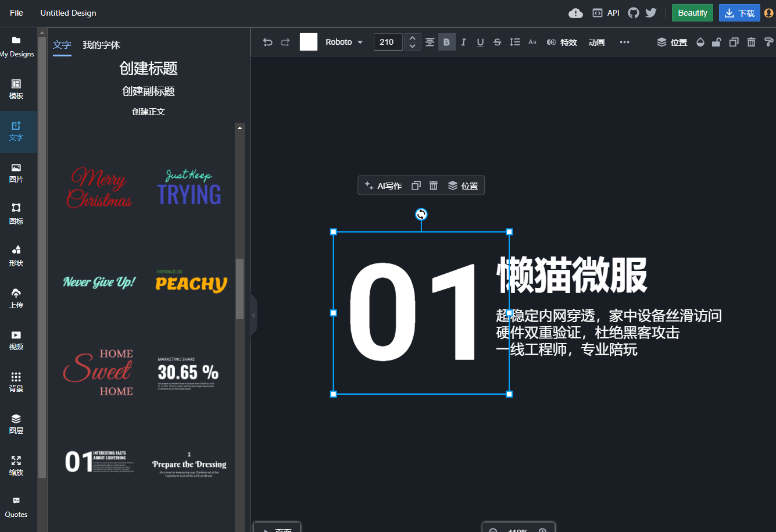The image size is (776, 532).
Task: Toggle italic formatting
Action: 463,42
